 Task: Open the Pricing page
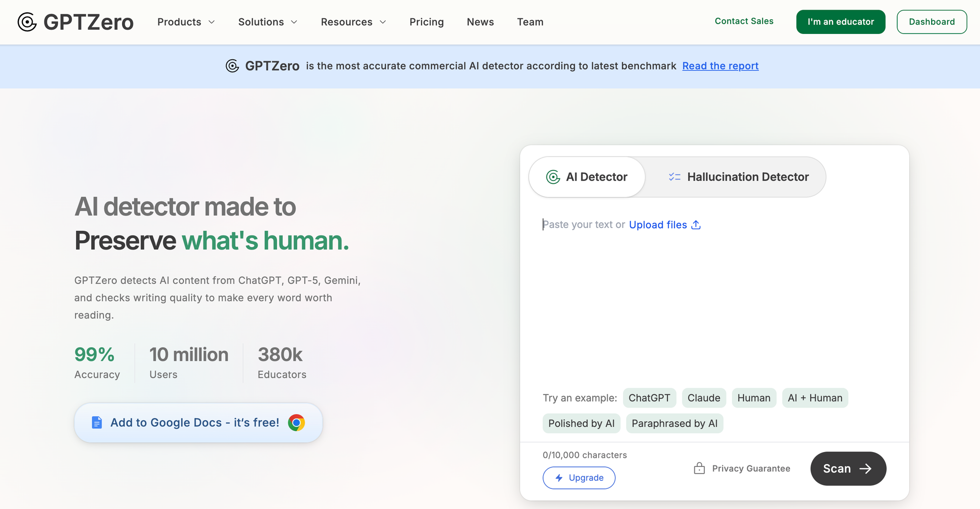point(427,22)
